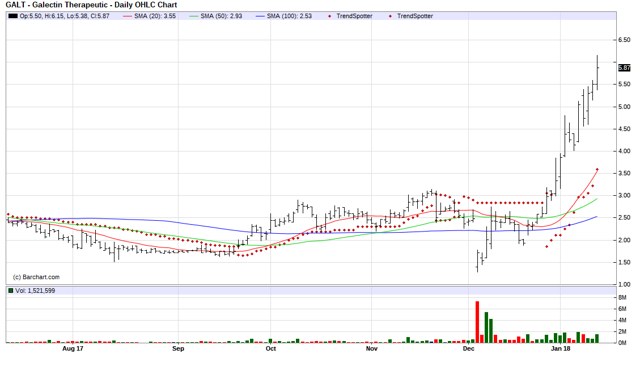This screenshot has width=640, height=366.
Task: Click the (c) Barchart.com credit text
Action: [36, 277]
